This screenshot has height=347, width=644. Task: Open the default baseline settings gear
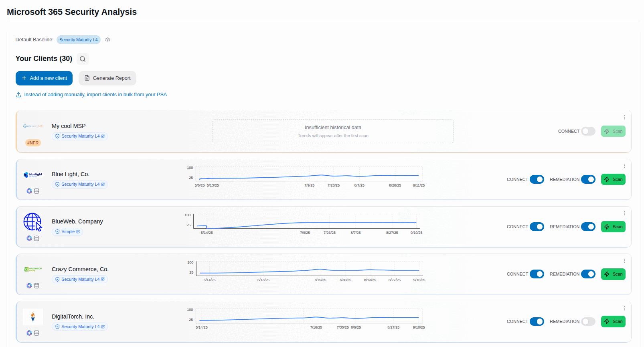pyautogui.click(x=107, y=40)
